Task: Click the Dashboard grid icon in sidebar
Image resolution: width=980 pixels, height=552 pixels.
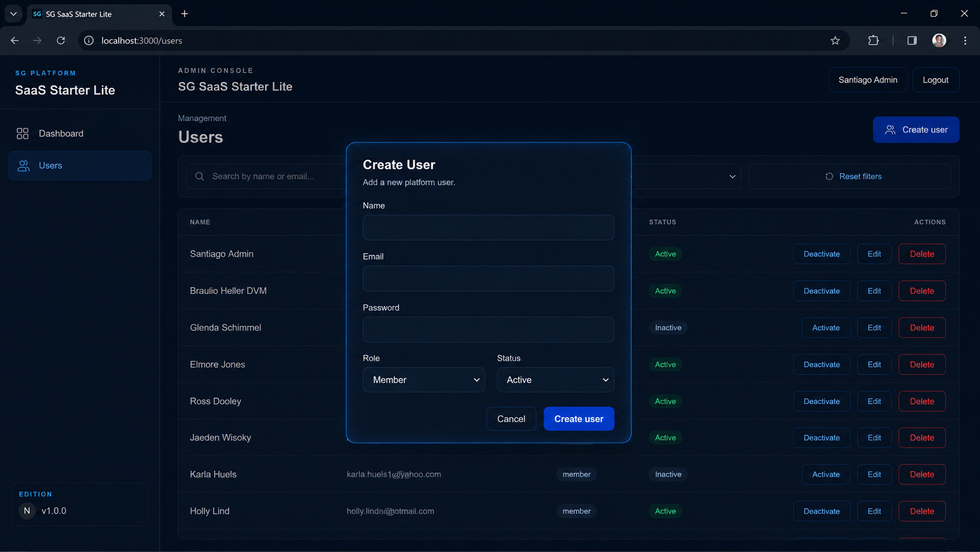Action: pyautogui.click(x=22, y=134)
